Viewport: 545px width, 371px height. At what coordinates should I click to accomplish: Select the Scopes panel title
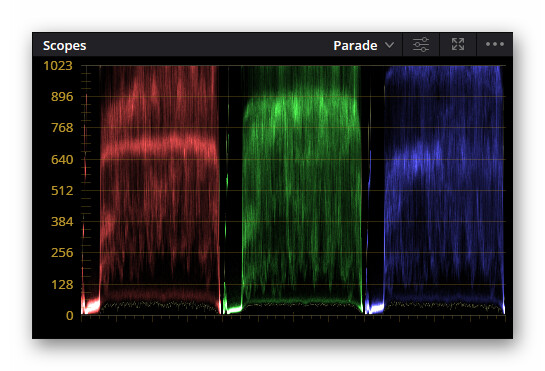pos(64,46)
